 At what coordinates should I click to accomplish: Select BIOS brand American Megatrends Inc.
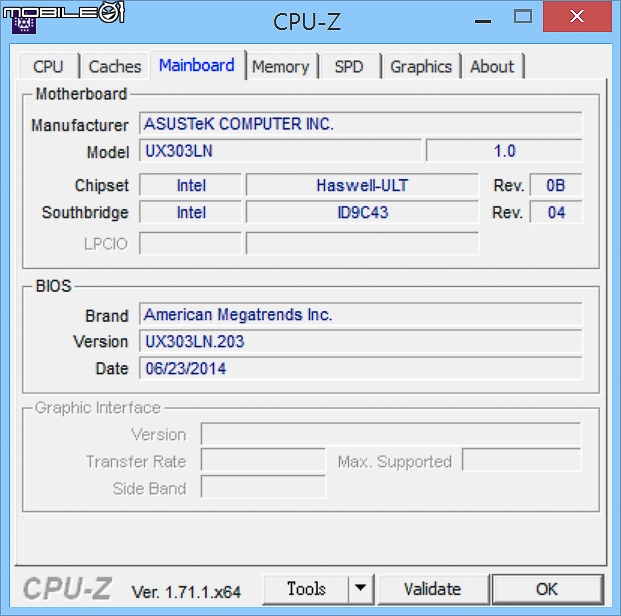tap(361, 315)
